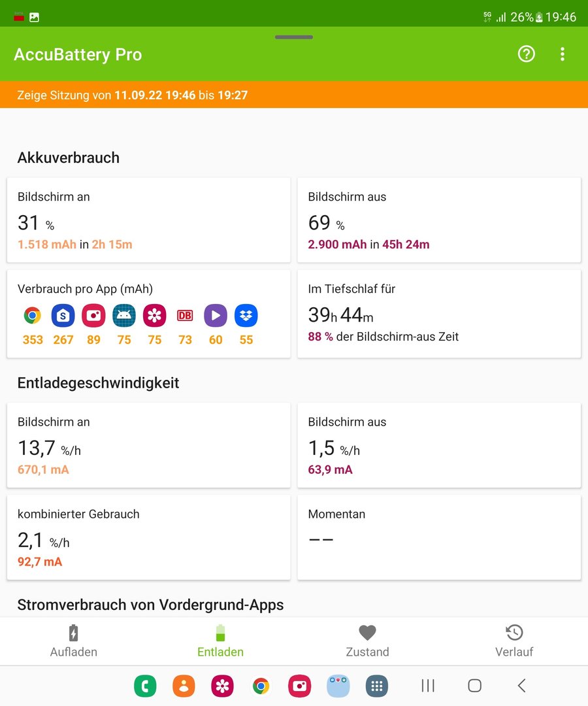Open the help question mark icon

click(x=526, y=54)
